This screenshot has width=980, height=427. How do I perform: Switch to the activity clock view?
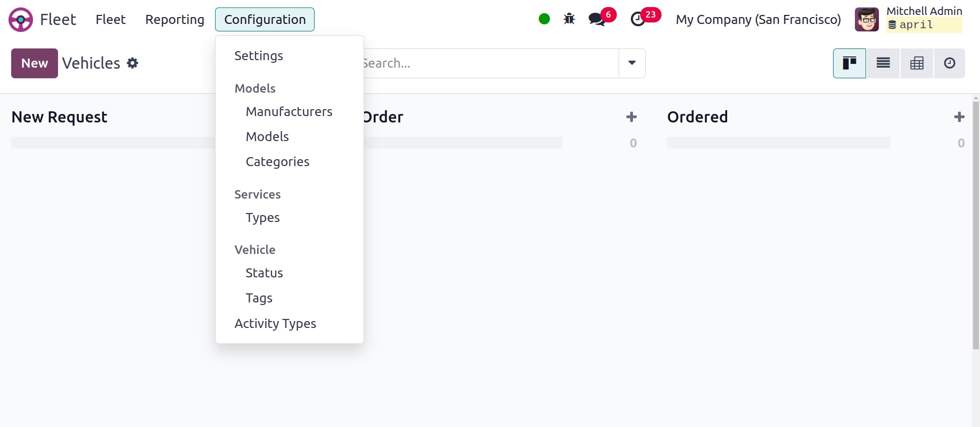click(x=950, y=63)
